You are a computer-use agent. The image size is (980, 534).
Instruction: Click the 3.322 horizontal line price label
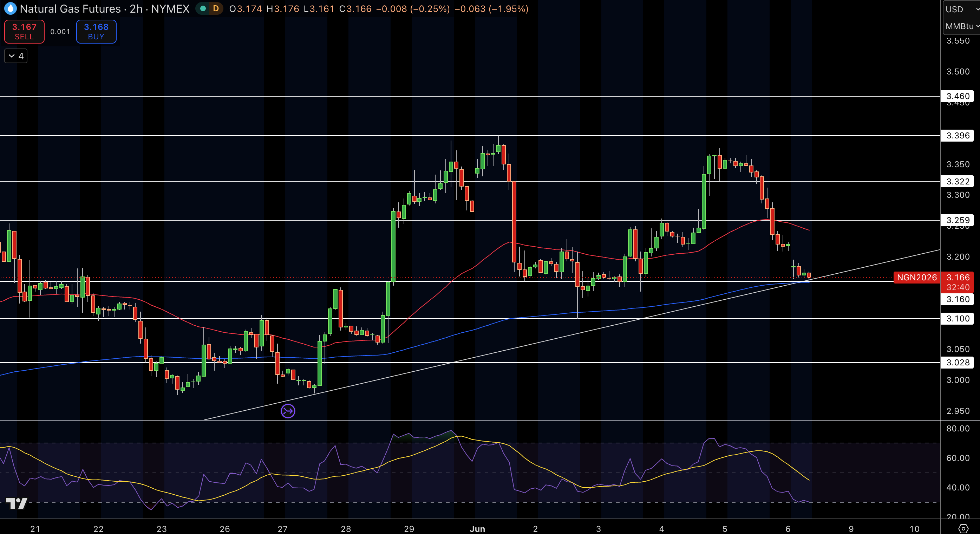(958, 182)
